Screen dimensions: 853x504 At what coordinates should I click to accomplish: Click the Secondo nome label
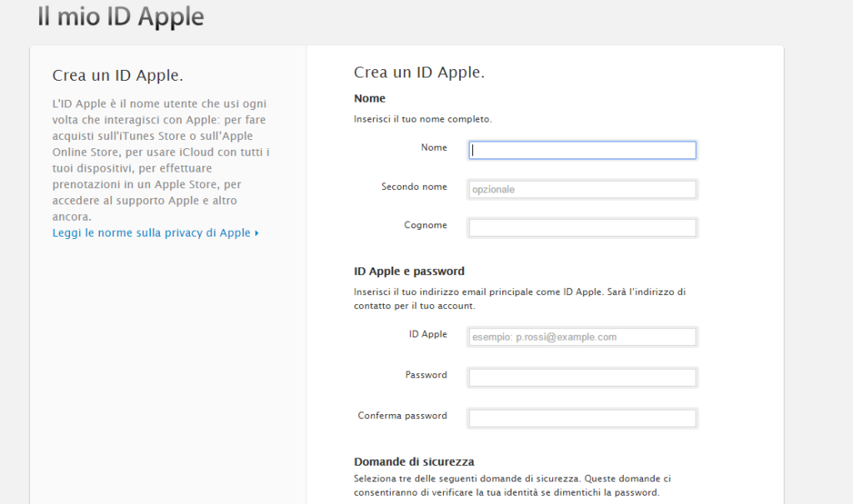pos(414,187)
